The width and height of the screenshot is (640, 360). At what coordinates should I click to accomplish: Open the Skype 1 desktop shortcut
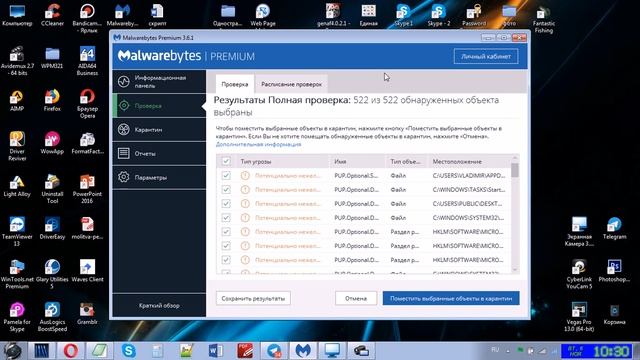403,15
